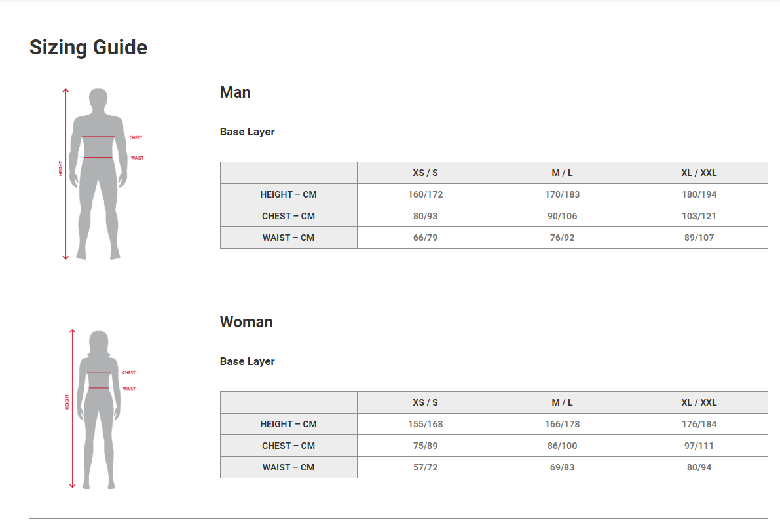Click the CHEST label on the man figure
The height and width of the screenshot is (532, 780).
click(x=136, y=138)
